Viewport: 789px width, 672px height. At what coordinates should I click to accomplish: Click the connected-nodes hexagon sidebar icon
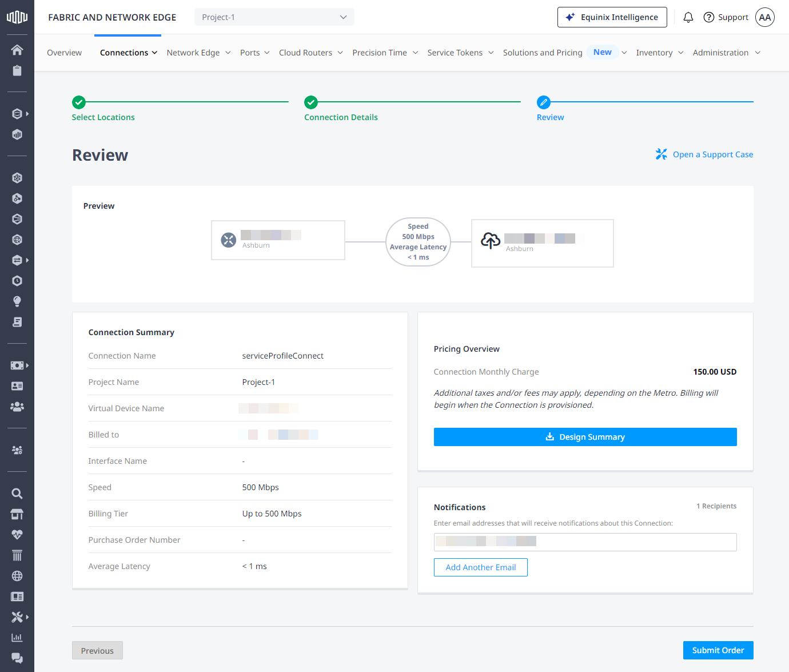(17, 198)
